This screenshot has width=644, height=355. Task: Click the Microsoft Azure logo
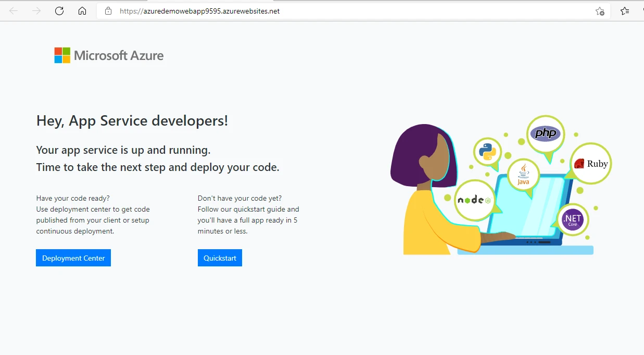pyautogui.click(x=108, y=55)
